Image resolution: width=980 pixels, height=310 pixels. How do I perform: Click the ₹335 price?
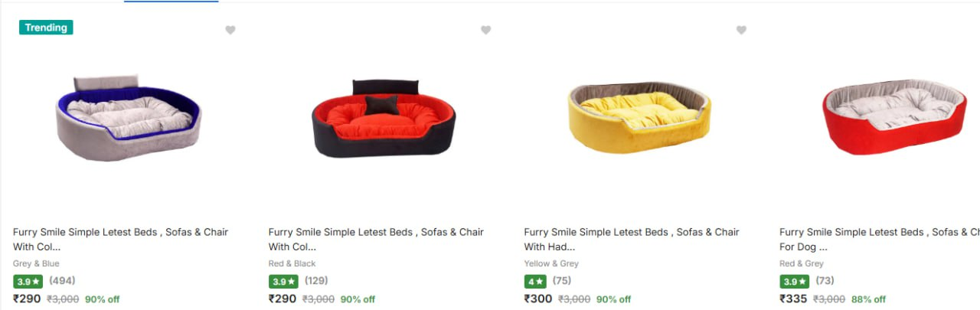(x=793, y=299)
